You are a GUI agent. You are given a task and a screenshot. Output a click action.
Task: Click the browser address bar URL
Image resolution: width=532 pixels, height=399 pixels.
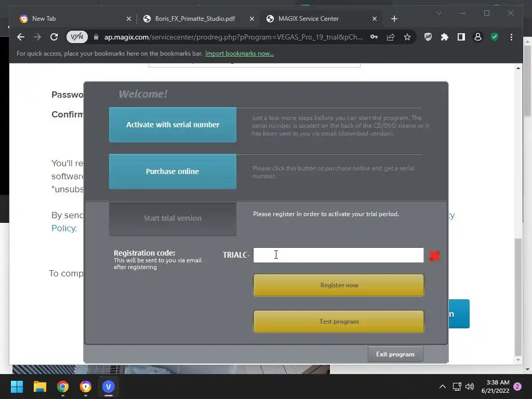pyautogui.click(x=233, y=37)
